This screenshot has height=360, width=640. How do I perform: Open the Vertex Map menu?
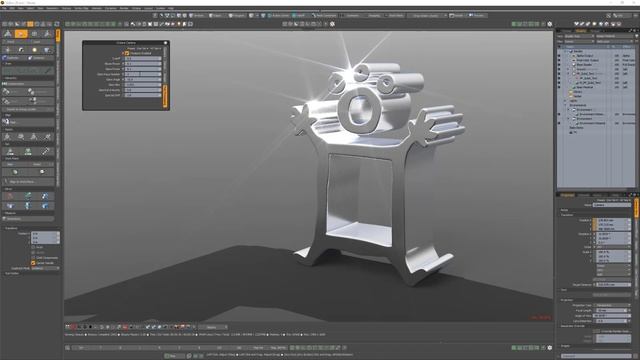pyautogui.click(x=81, y=8)
